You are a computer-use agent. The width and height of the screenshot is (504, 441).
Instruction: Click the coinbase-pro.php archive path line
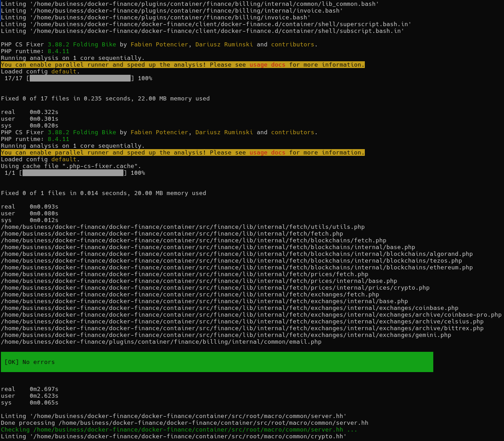point(251,315)
